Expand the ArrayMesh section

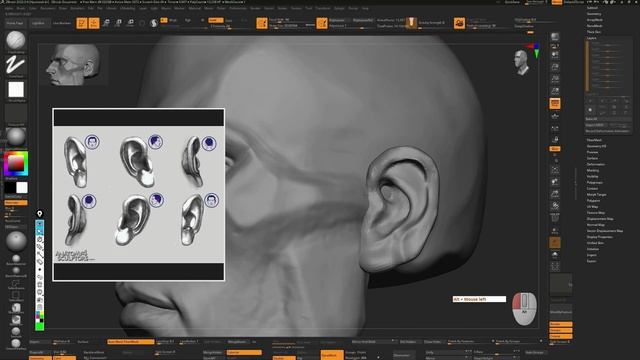(x=595, y=20)
